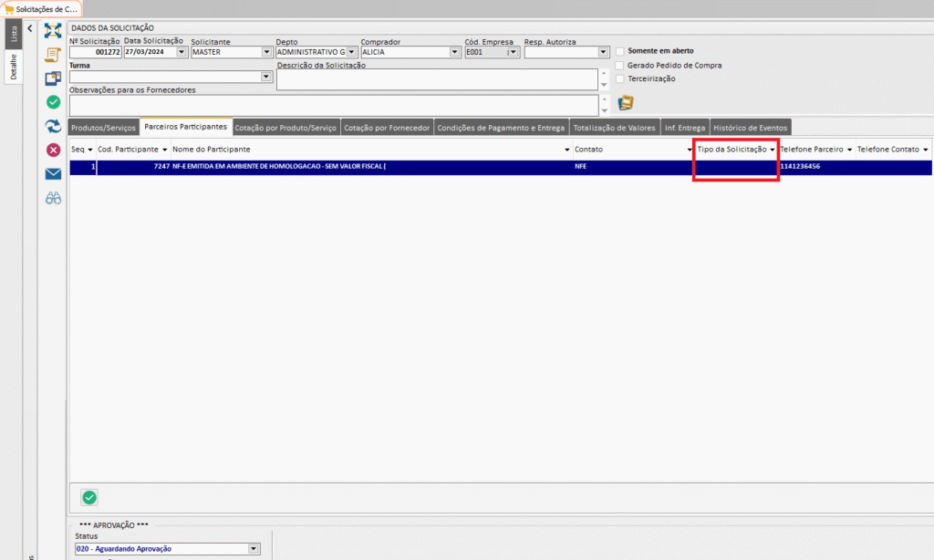Select the Parceiros Participantes tab
934x560 pixels.
(x=186, y=127)
